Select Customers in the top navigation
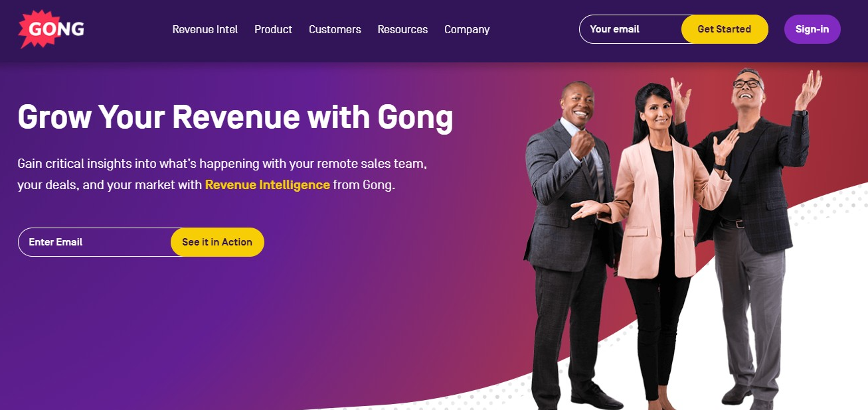This screenshot has width=868, height=410. 335,29
